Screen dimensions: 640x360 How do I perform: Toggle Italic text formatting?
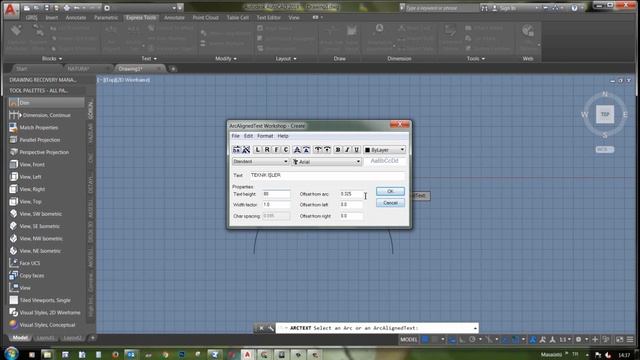(x=347, y=150)
